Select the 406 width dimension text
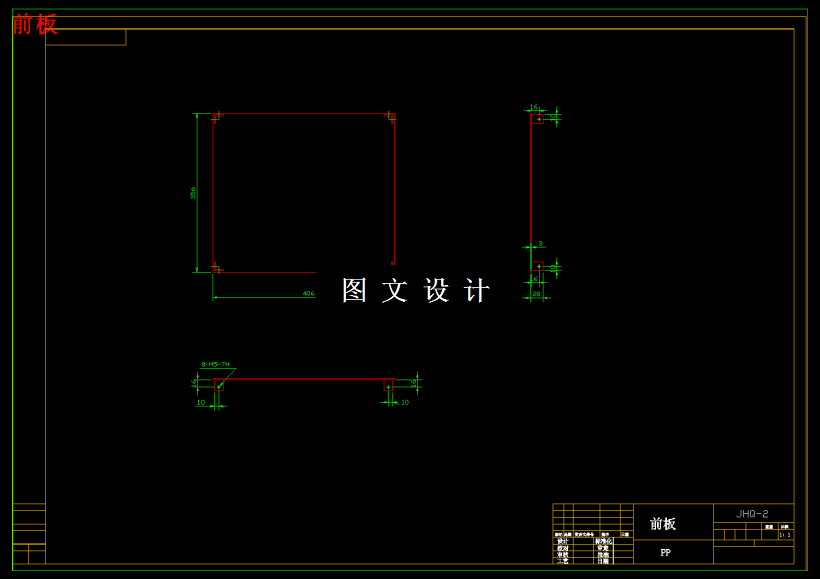820x579 pixels. click(309, 293)
